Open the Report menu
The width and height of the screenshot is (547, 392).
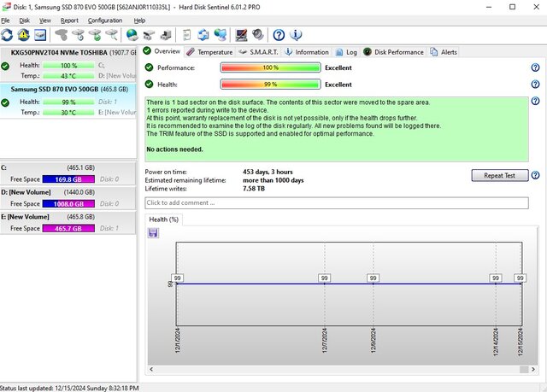point(69,20)
